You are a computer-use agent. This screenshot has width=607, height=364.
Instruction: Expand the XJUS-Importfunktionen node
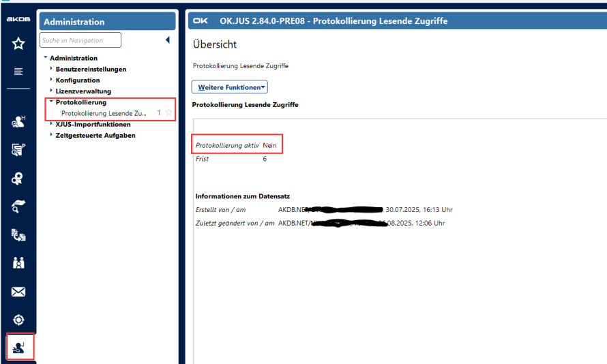tap(51, 124)
